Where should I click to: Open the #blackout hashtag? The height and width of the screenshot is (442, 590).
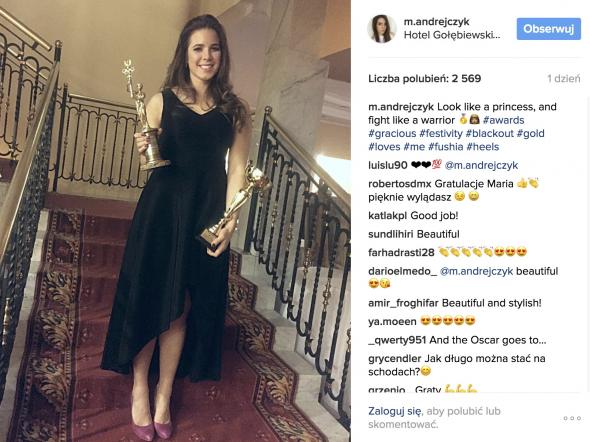[489, 133]
